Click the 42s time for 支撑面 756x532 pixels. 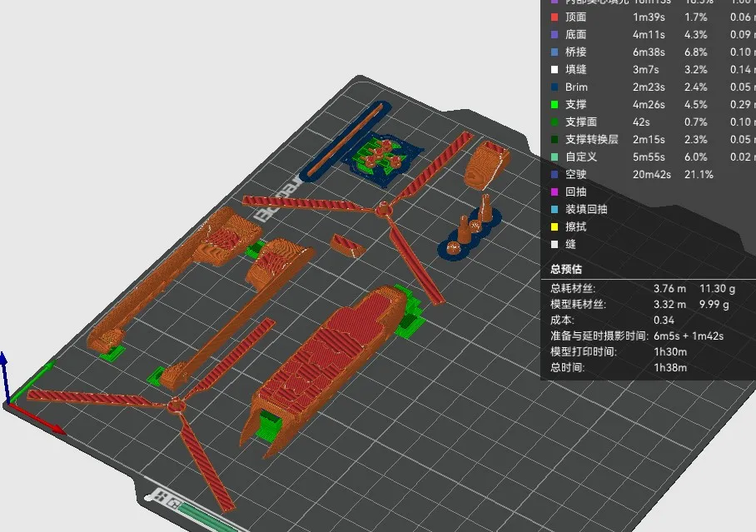pyautogui.click(x=641, y=122)
